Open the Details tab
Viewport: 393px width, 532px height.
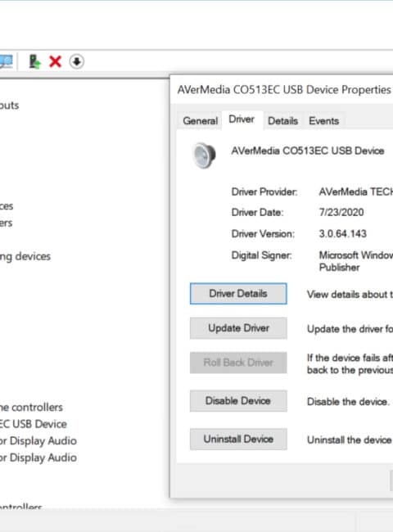click(282, 121)
